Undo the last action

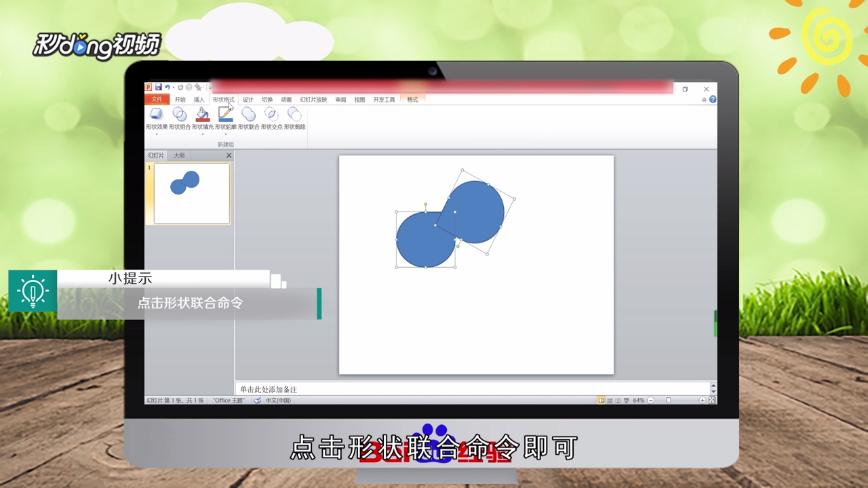167,87
